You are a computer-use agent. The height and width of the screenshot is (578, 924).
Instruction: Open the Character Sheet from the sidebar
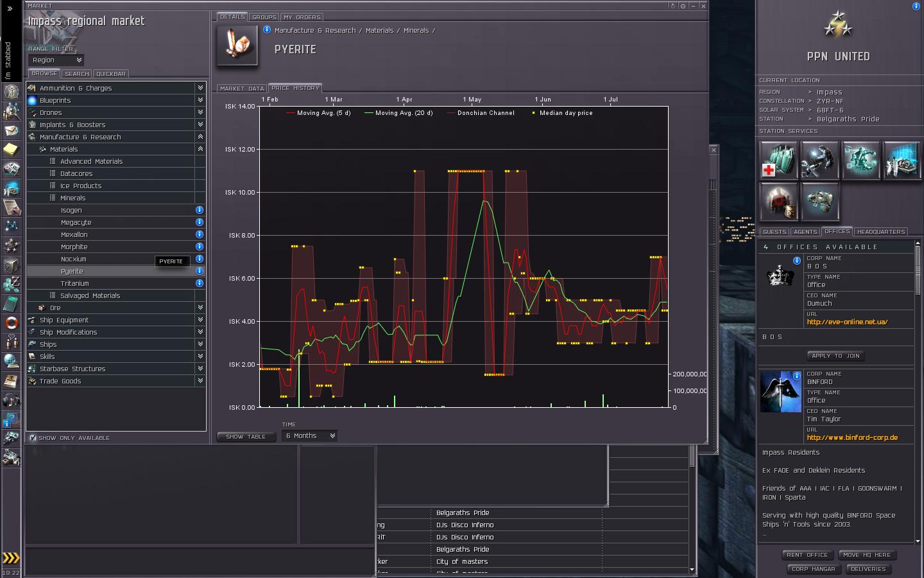12,91
